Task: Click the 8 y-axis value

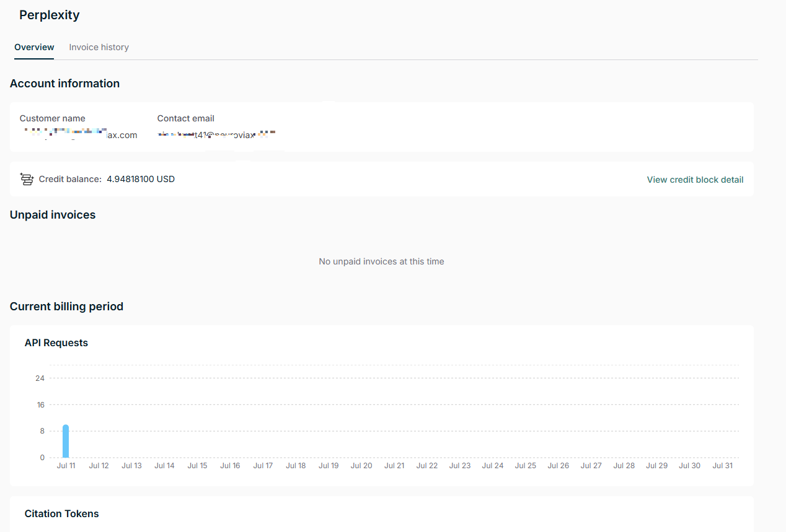Action: click(x=43, y=431)
